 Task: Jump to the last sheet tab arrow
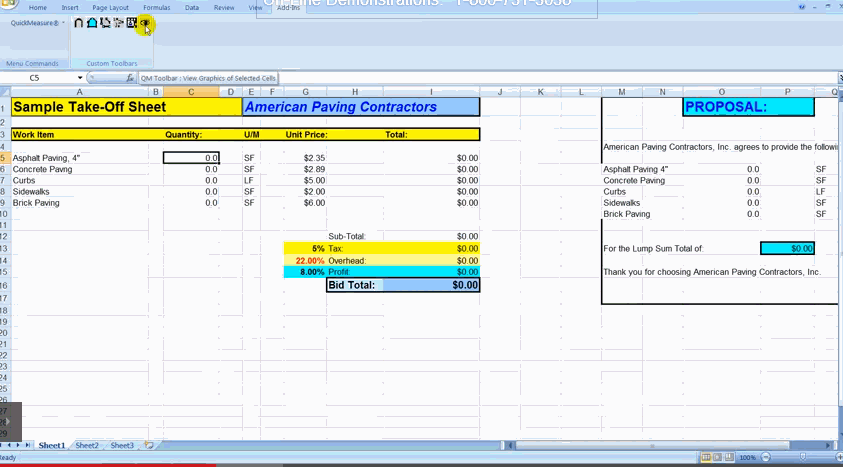tap(27, 445)
